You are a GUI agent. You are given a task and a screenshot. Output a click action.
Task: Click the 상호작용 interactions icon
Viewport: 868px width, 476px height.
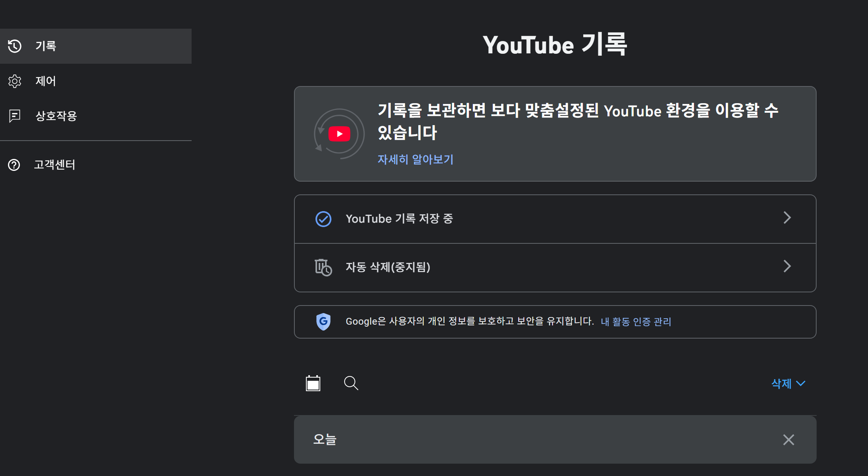pyautogui.click(x=15, y=116)
